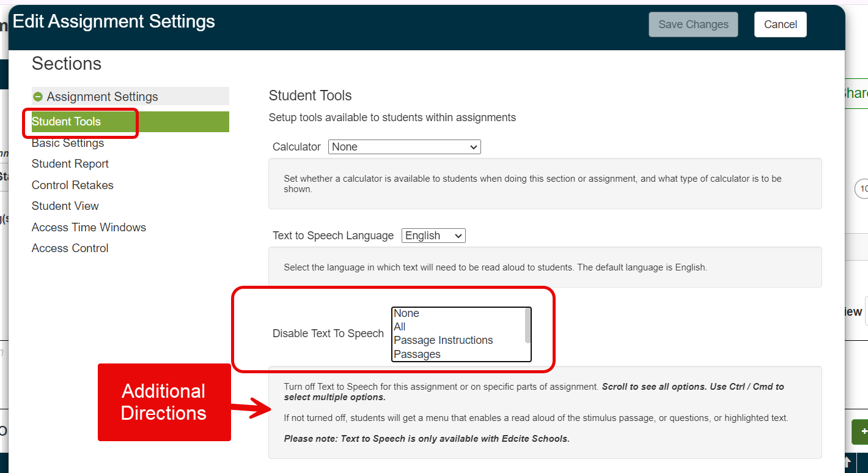This screenshot has height=473, width=868.
Task: Go to Control Retakes settings
Action: point(73,185)
